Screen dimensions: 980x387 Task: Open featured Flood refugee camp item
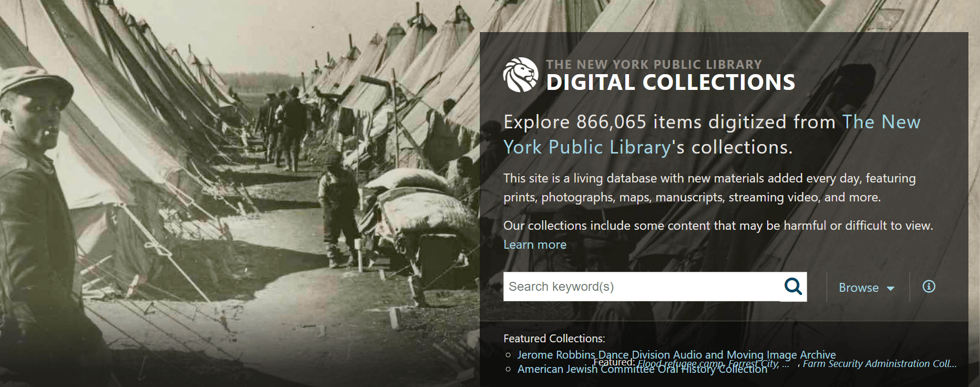(x=713, y=364)
